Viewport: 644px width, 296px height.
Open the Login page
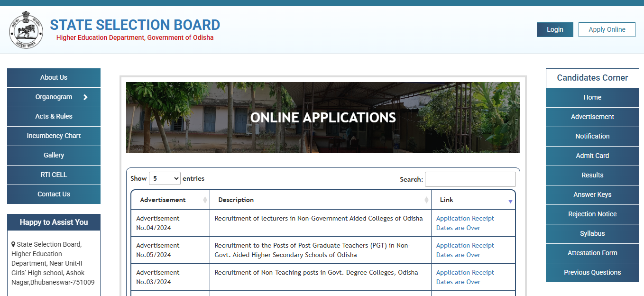click(555, 29)
